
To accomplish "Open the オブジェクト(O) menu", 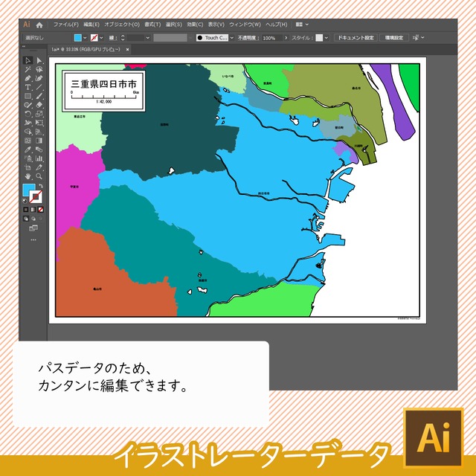I will coord(122,25).
